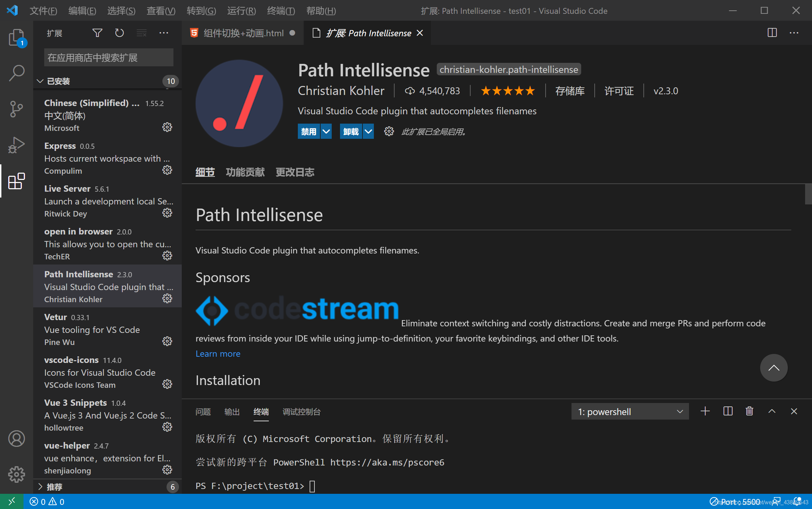Open the Manage gear in activity bar
The height and width of the screenshot is (509, 812).
[16, 474]
